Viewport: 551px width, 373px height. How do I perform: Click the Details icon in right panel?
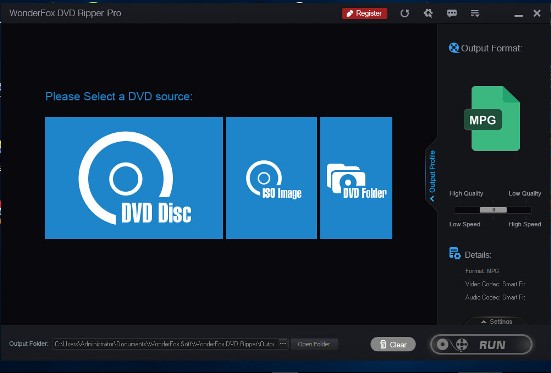(455, 253)
